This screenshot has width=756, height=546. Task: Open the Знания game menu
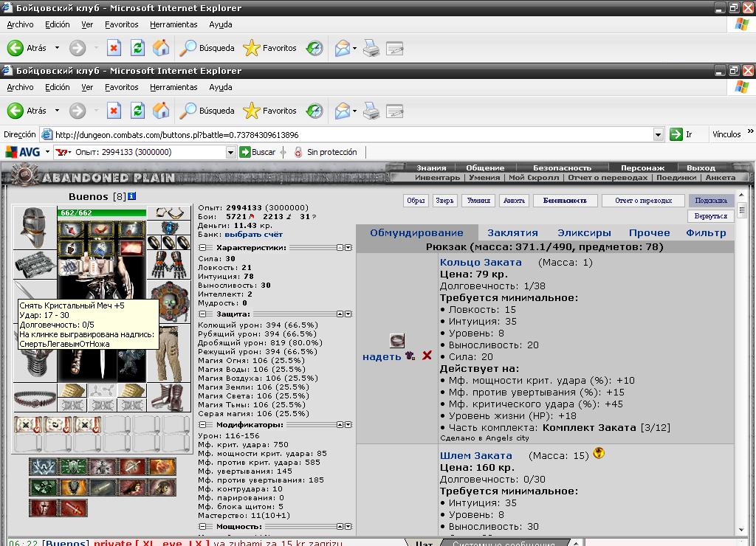pos(431,167)
